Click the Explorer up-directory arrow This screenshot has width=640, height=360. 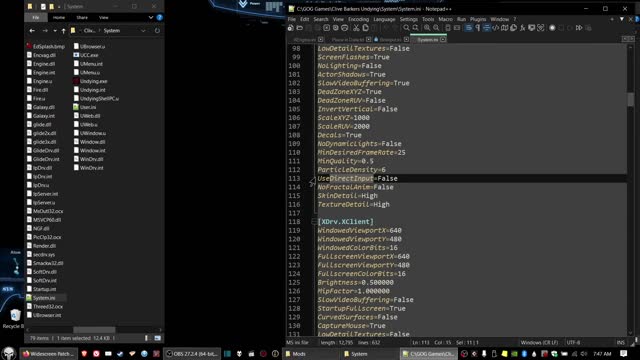[x=63, y=31]
